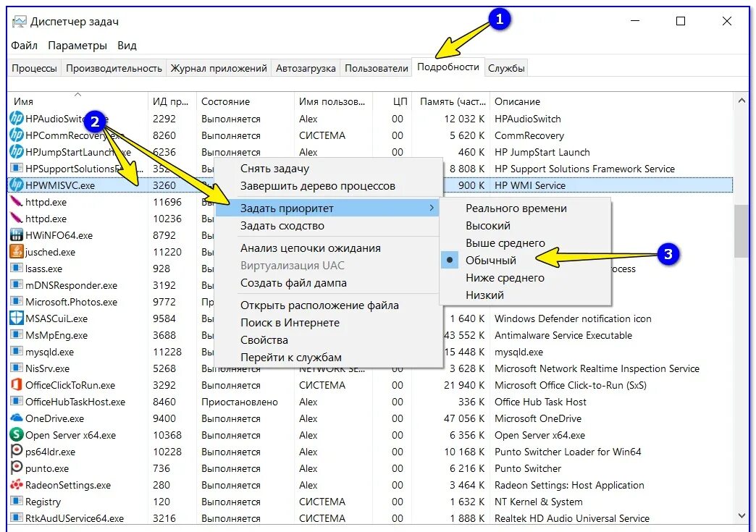This screenshot has width=756, height=532.
Task: Switch to the Процессы tab
Action: [34, 68]
